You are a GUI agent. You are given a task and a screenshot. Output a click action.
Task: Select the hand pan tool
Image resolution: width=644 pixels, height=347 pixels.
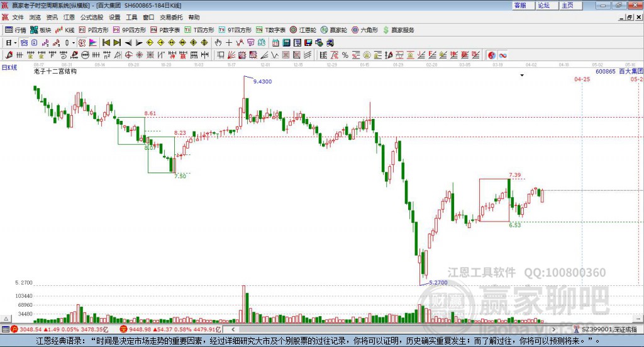[218, 43]
